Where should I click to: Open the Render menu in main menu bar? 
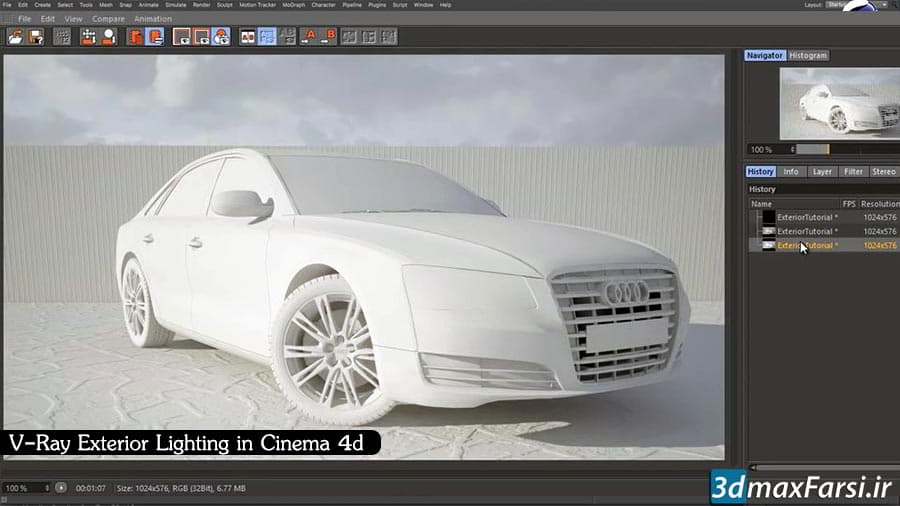pyautogui.click(x=201, y=5)
